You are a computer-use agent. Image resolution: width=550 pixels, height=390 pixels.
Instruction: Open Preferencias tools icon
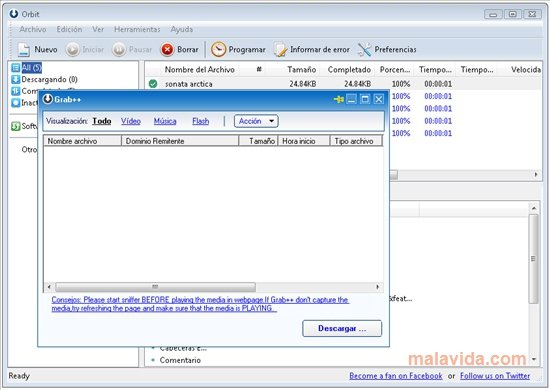(x=364, y=49)
